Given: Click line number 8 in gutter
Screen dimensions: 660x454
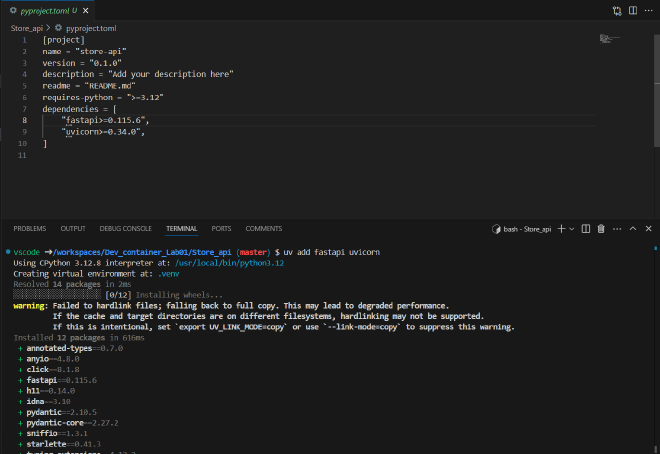Looking at the screenshot, I should [24, 120].
